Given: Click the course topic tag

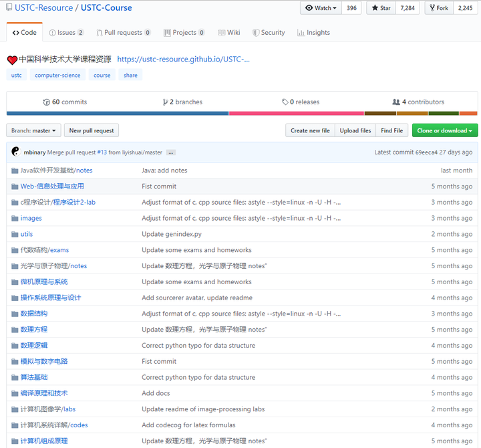Looking at the screenshot, I should [x=102, y=76].
